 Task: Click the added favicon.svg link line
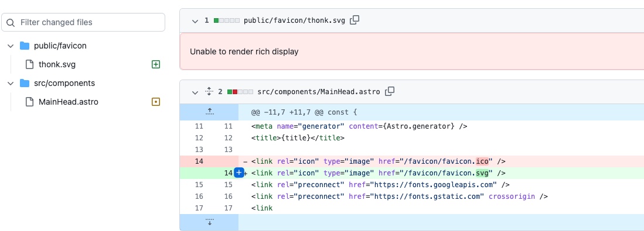[379, 173]
